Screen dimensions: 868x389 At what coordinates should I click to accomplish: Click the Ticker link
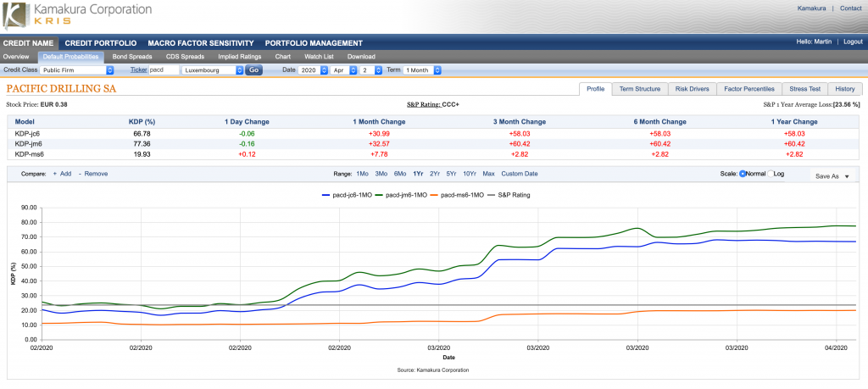click(x=138, y=70)
